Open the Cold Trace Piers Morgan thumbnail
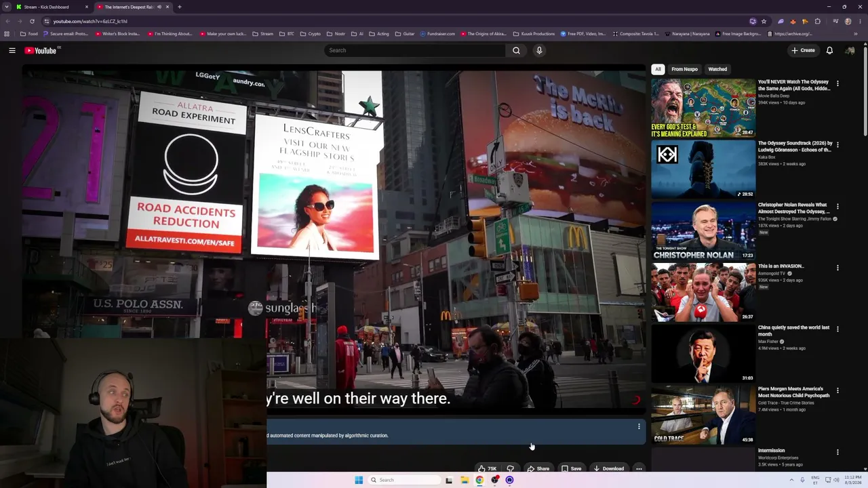The width and height of the screenshot is (868, 488). click(703, 415)
